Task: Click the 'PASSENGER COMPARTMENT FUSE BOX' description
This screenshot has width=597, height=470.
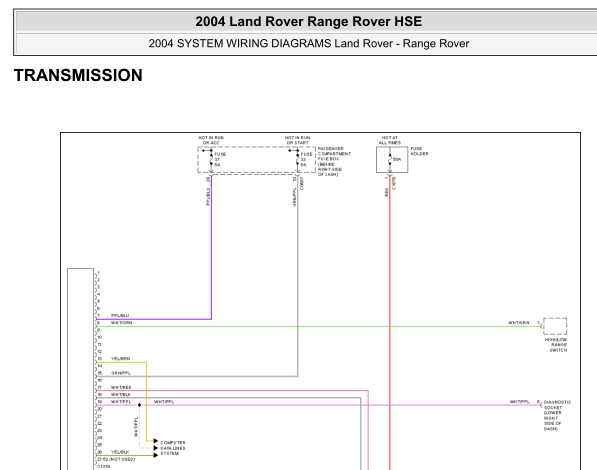Action: click(334, 161)
